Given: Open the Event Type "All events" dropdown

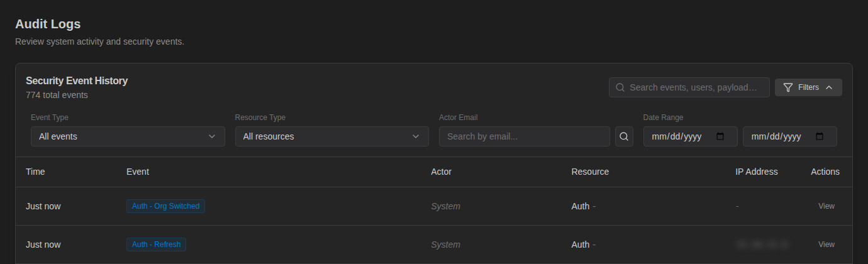Looking at the screenshot, I should 128,136.
